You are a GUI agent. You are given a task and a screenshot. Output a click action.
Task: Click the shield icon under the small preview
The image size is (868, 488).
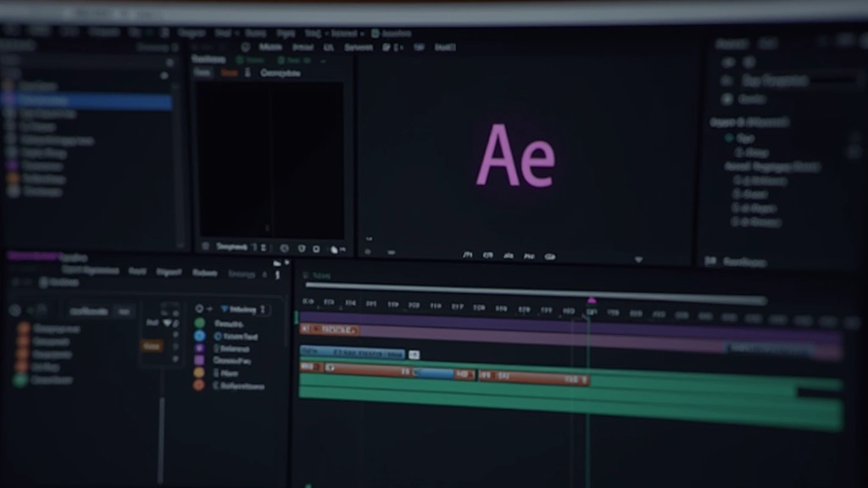point(302,248)
